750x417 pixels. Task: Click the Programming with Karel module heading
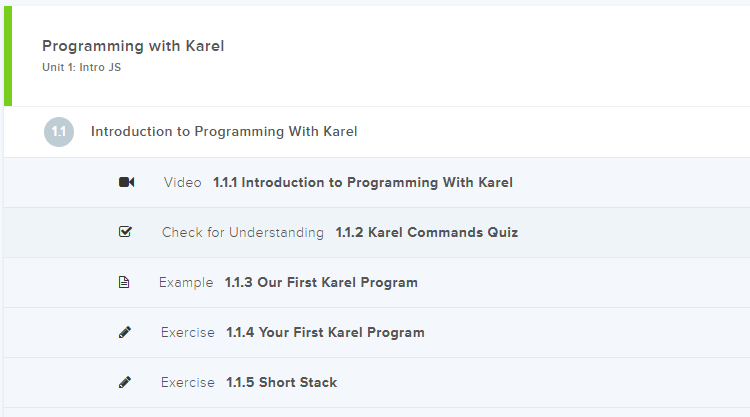click(x=133, y=46)
